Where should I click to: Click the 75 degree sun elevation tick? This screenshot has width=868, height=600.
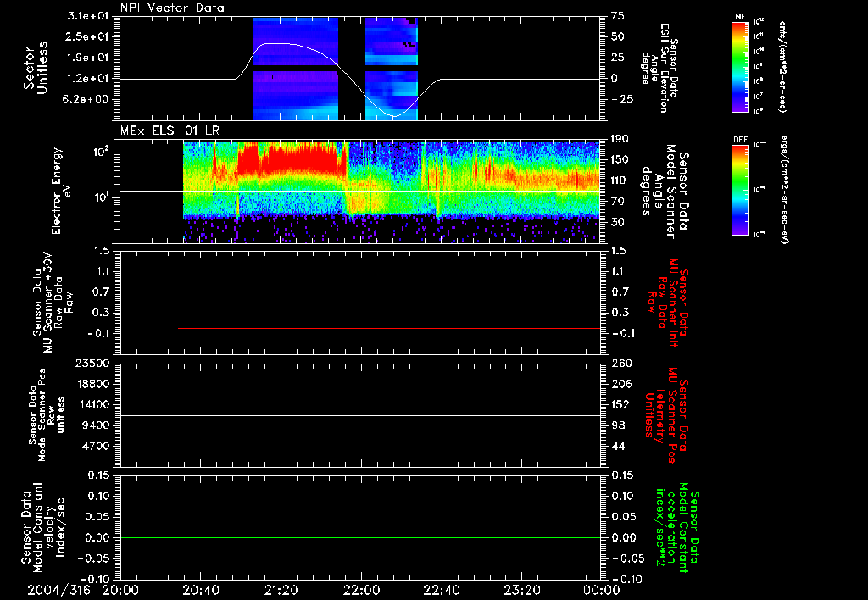pyautogui.click(x=618, y=16)
